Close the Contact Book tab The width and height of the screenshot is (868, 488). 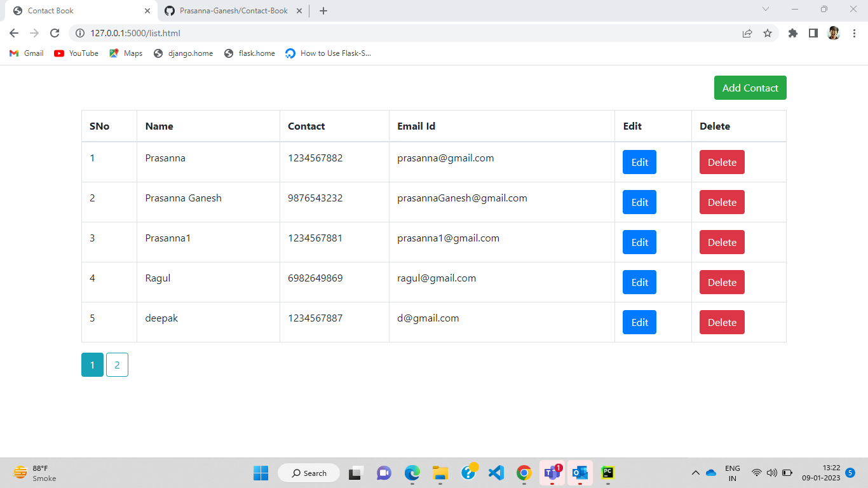click(147, 11)
